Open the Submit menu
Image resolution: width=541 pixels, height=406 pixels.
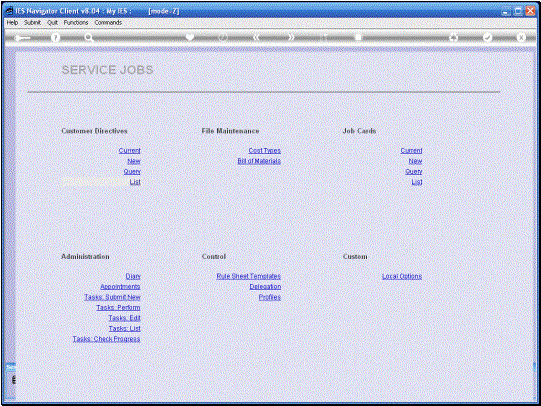(x=32, y=22)
